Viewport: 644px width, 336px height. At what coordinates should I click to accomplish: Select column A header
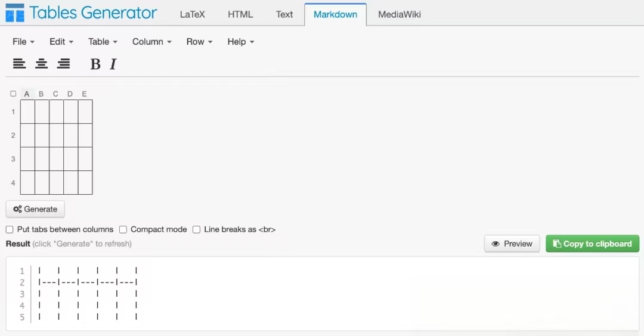point(27,94)
